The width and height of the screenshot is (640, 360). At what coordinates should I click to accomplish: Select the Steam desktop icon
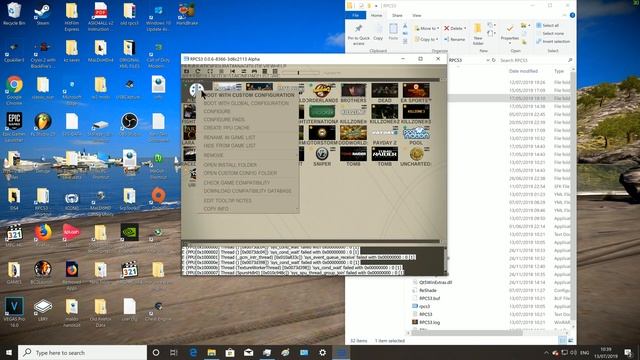pyautogui.click(x=42, y=15)
